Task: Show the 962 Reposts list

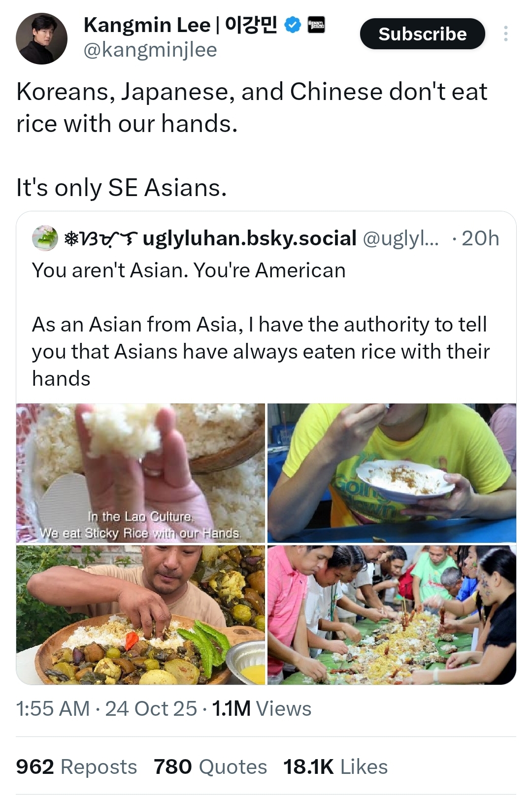Action: coord(76,767)
